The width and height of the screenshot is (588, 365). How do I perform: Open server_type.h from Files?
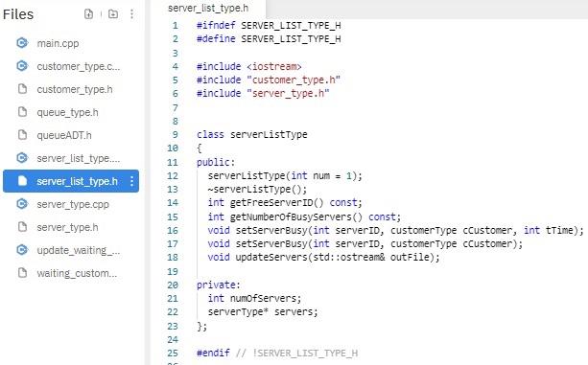point(67,227)
